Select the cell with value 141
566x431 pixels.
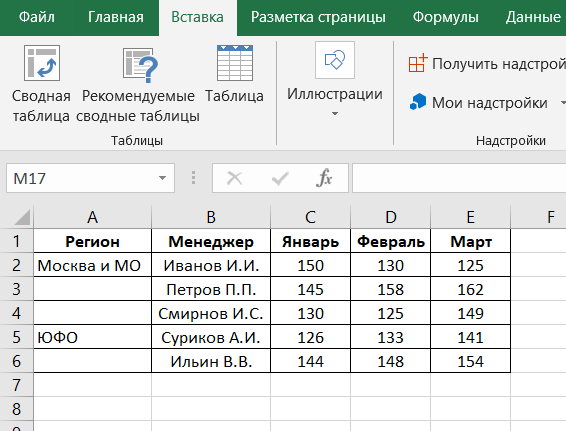pyautogui.click(x=470, y=337)
